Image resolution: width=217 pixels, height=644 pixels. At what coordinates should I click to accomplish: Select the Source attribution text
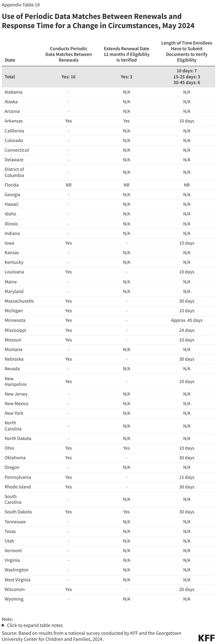[91, 636]
